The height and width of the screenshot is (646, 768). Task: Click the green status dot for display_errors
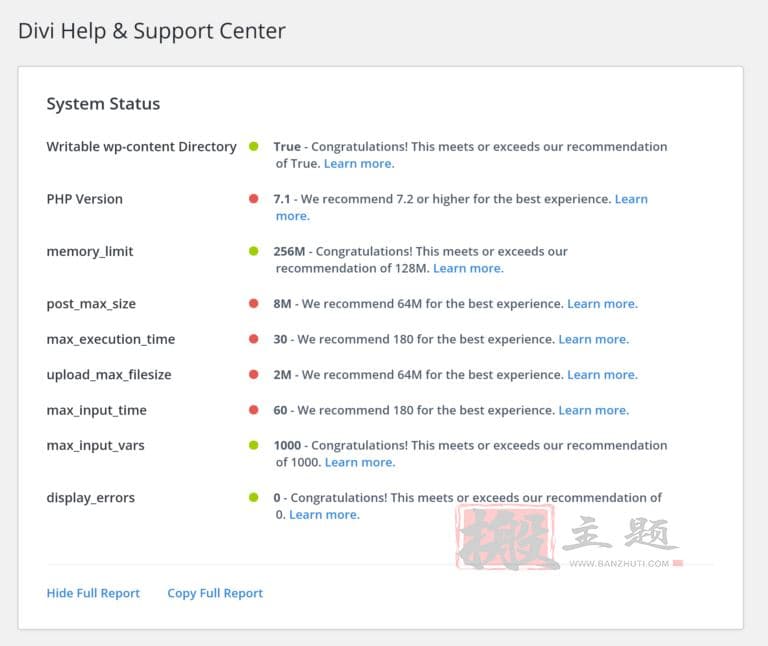pyautogui.click(x=253, y=497)
